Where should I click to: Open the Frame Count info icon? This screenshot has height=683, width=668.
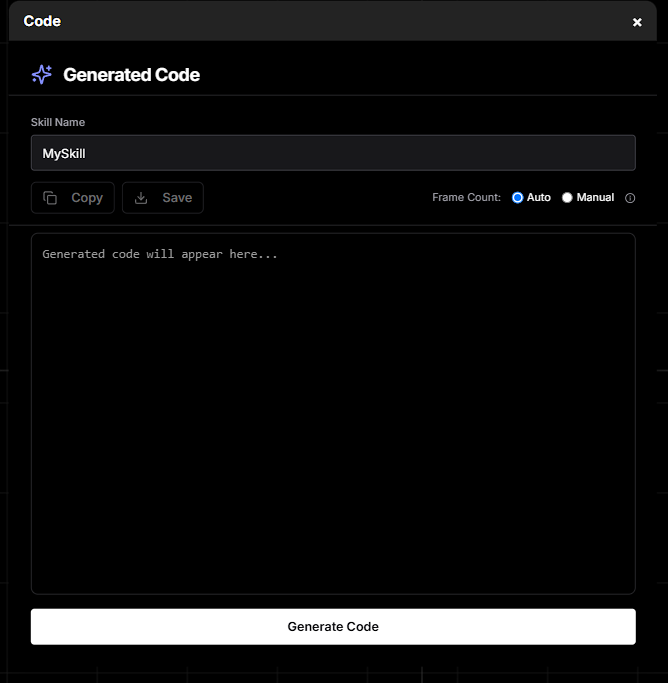pyautogui.click(x=630, y=198)
